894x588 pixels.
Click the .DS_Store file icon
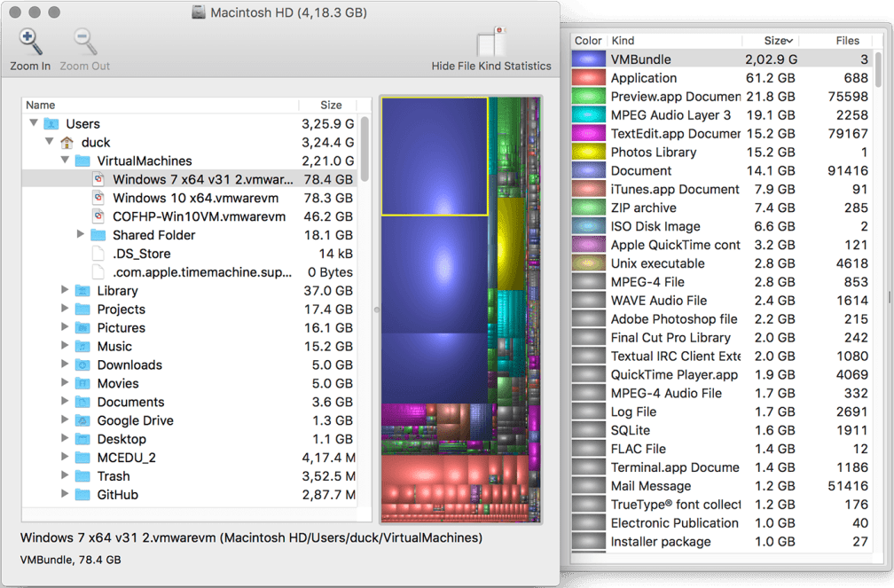point(98,254)
